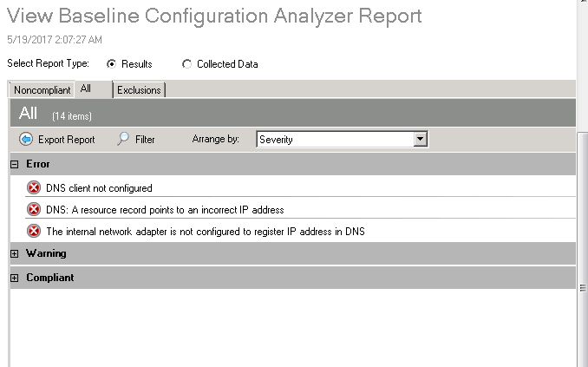The image size is (588, 367).
Task: Open 'DNS client not configured' item
Action: (99, 188)
